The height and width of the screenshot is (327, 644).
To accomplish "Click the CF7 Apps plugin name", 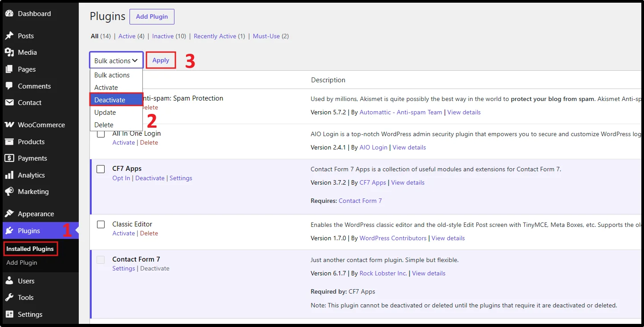I will tap(127, 169).
